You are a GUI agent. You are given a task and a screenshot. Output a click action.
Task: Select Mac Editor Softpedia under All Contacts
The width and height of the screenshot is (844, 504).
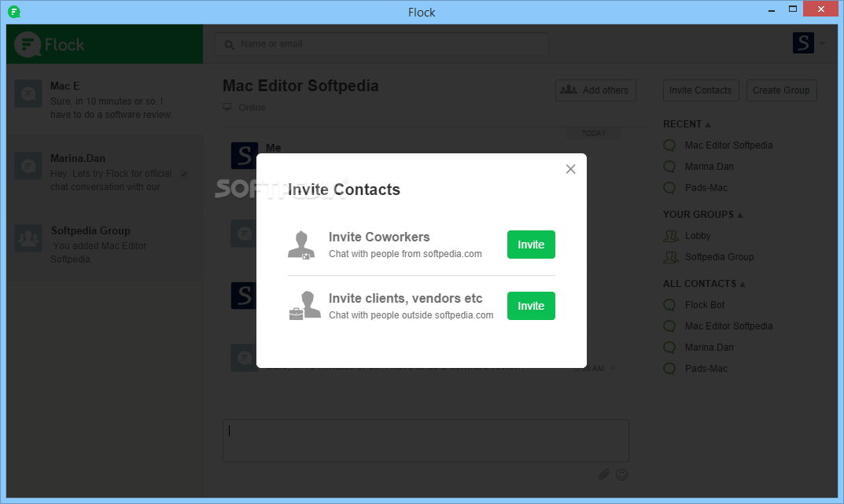(728, 326)
